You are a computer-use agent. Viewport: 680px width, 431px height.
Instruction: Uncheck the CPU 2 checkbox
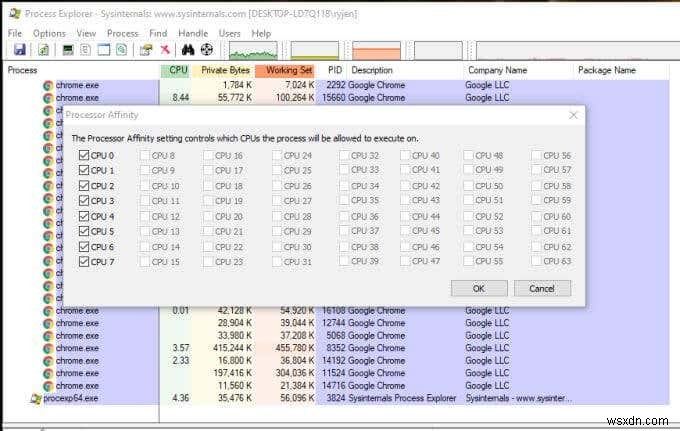(84, 186)
